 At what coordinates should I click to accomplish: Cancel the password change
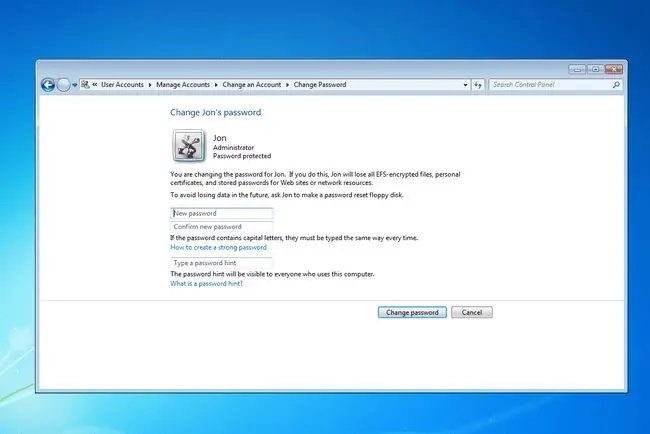[x=472, y=313]
